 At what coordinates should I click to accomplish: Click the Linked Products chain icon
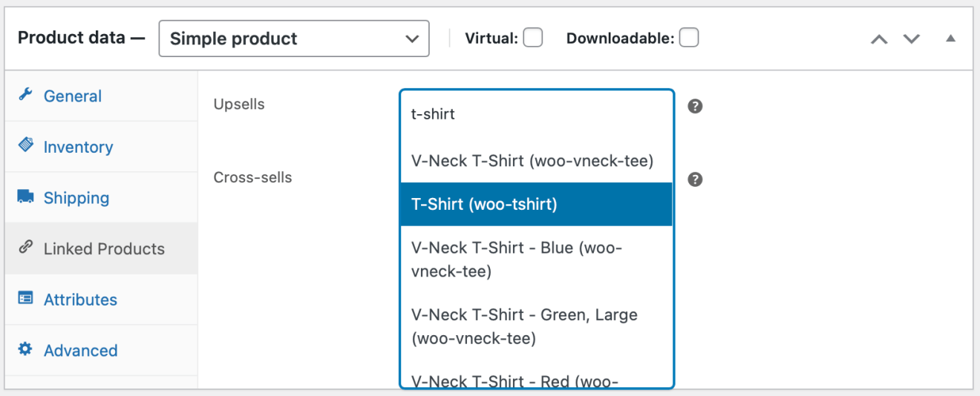[x=26, y=247]
